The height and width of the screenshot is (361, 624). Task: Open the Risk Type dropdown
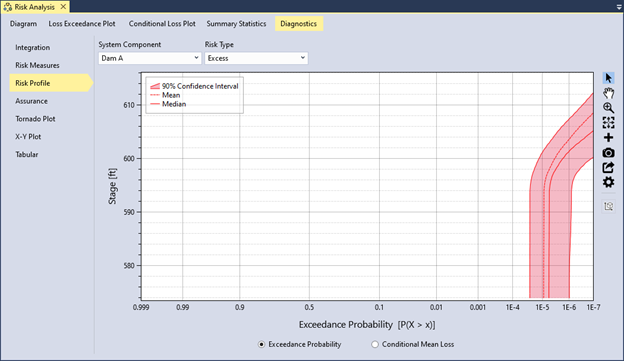[256, 58]
